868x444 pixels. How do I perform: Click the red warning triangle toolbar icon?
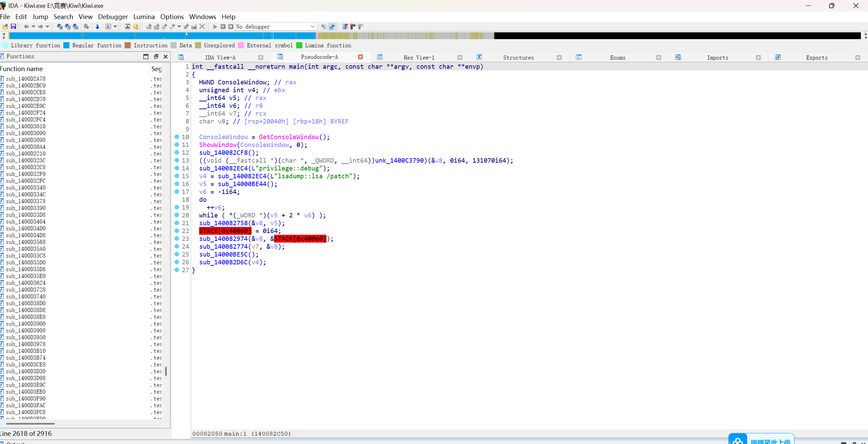point(127,27)
